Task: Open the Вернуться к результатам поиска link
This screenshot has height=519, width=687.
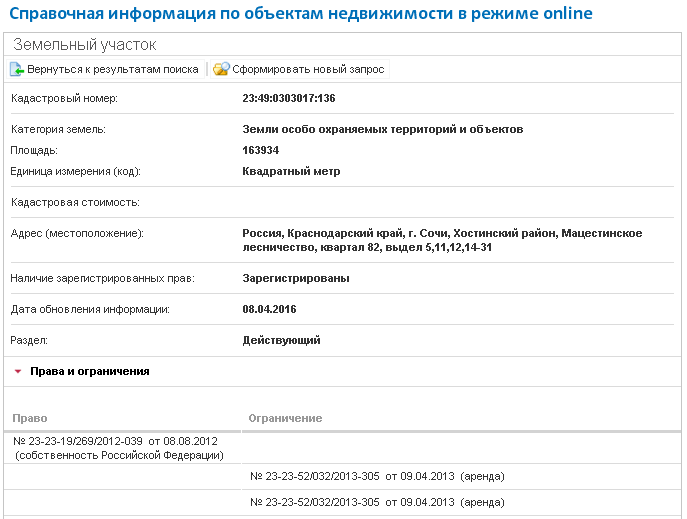Action: [x=113, y=69]
